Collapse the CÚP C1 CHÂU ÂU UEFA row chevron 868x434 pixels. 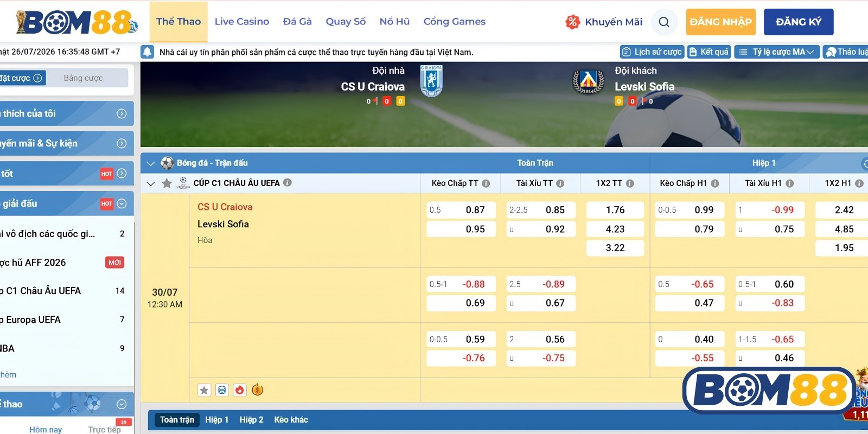151,184
